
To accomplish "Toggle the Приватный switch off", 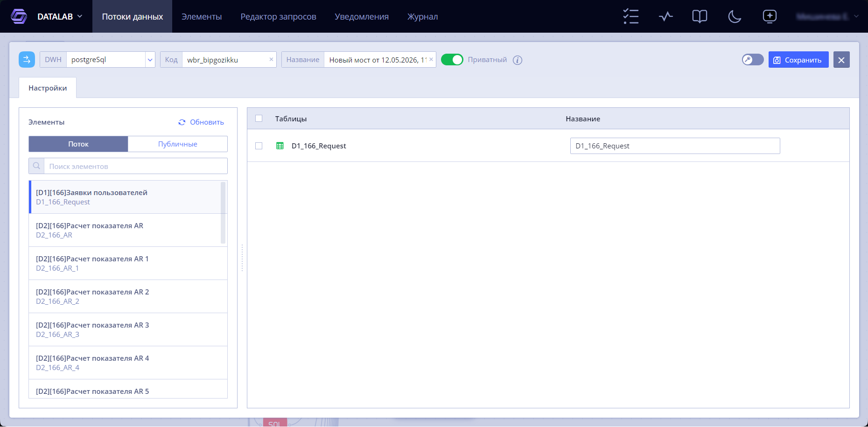I will coord(452,60).
